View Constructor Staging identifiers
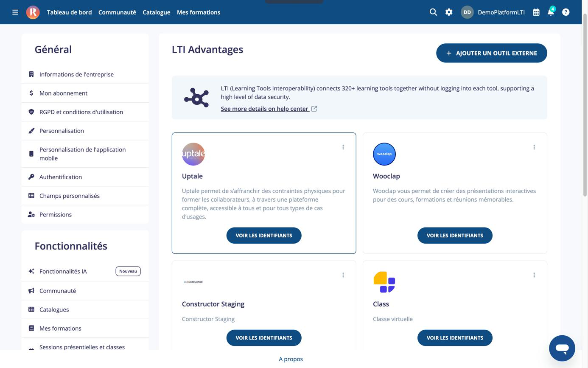The width and height of the screenshot is (588, 368). tap(264, 338)
